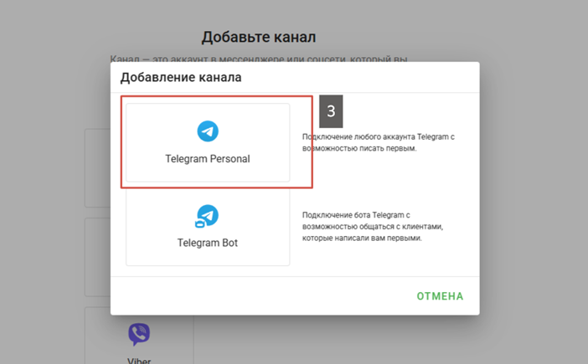Click the "Добавьте канал" page heading
The width and height of the screenshot is (588, 364).
pos(258,37)
